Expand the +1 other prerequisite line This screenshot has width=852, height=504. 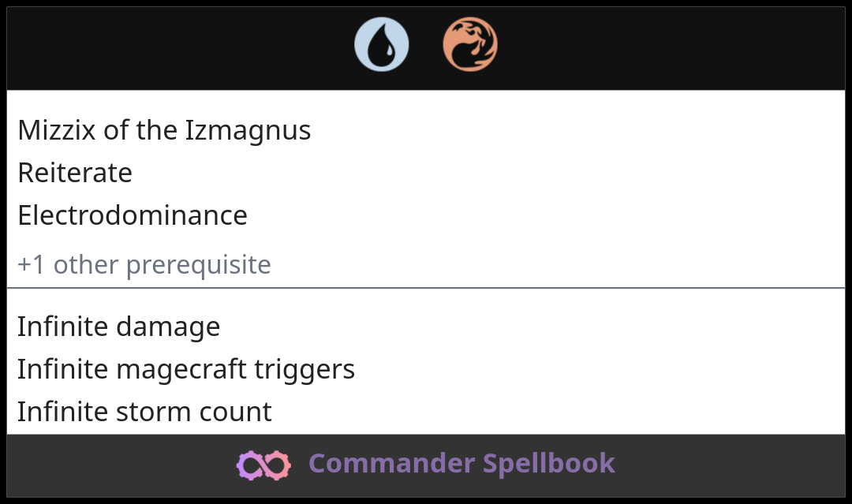point(144,265)
